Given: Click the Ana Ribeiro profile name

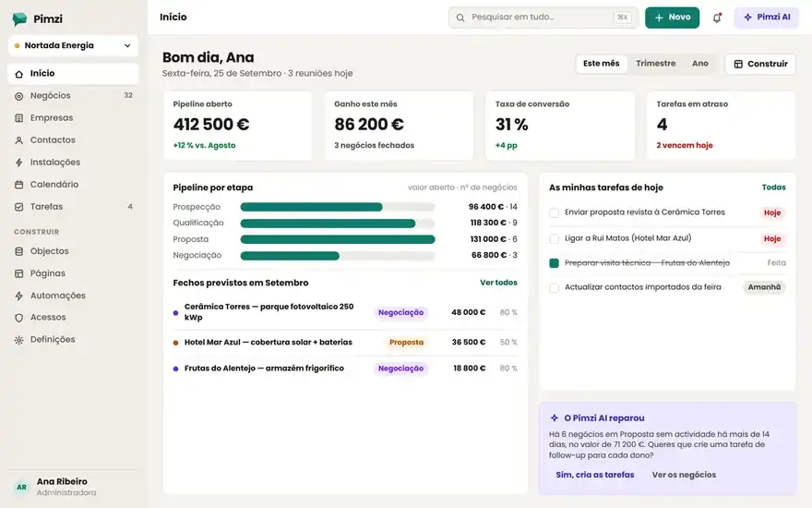Looking at the screenshot, I should coord(62,481).
